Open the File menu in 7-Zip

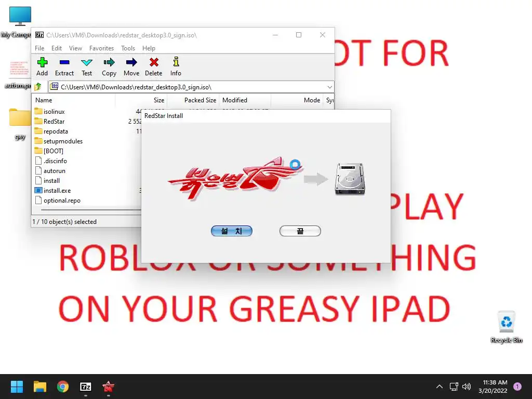tap(39, 48)
